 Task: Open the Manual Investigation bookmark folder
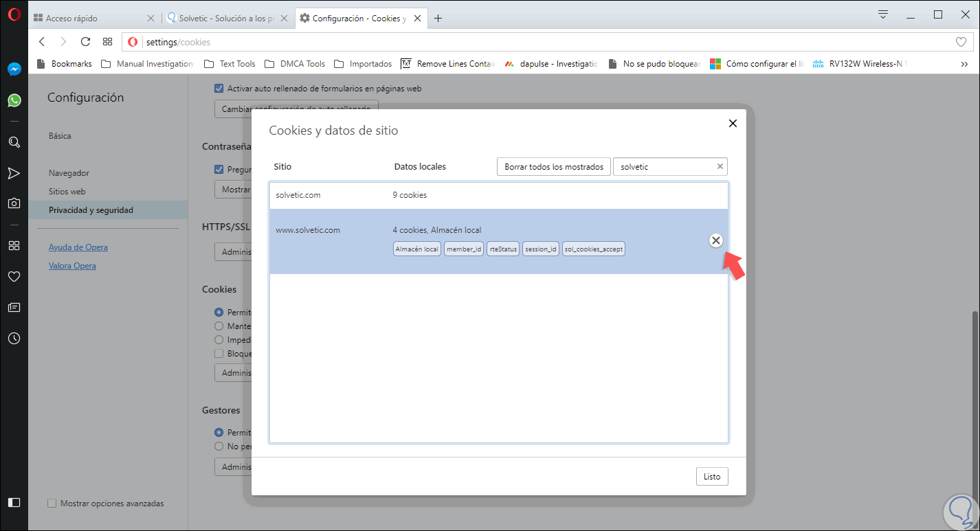[148, 64]
